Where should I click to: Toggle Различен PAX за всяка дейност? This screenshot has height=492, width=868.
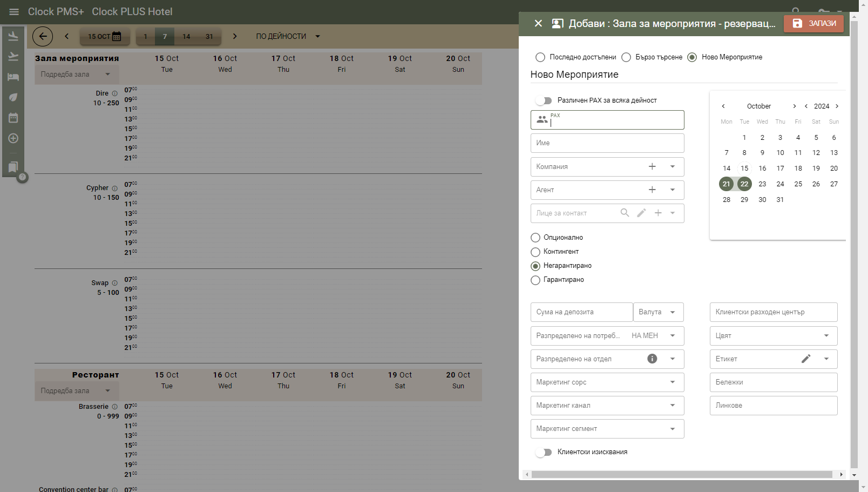pyautogui.click(x=544, y=100)
